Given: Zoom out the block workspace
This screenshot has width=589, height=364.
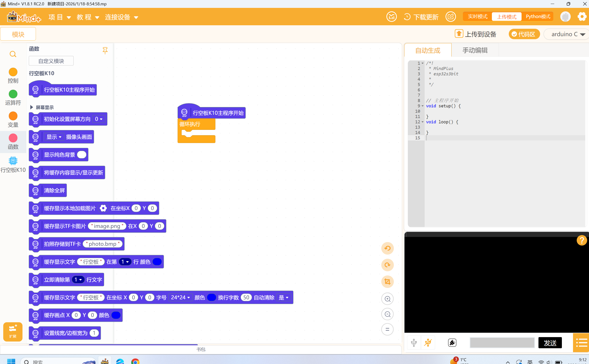Looking at the screenshot, I should 387,314.
